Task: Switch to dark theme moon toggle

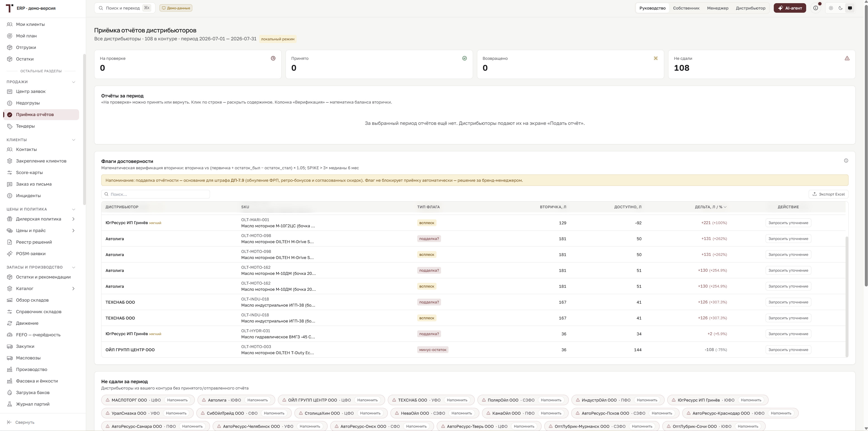Action: [840, 8]
